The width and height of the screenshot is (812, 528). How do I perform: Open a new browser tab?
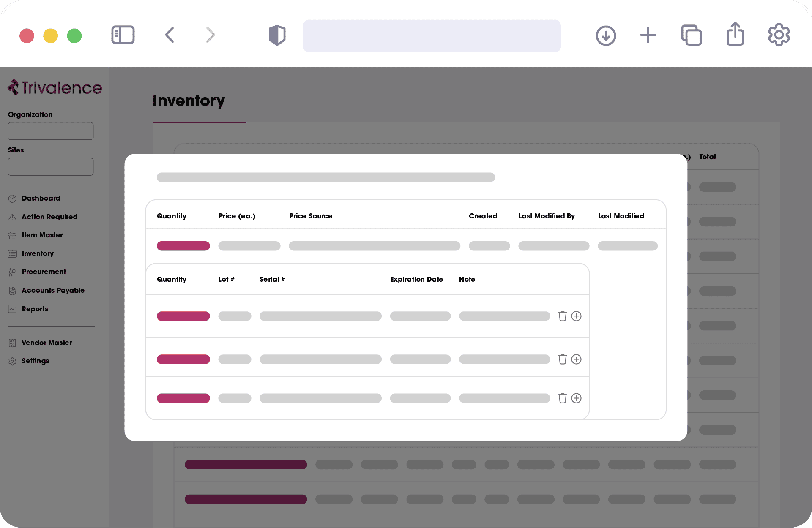pos(648,35)
